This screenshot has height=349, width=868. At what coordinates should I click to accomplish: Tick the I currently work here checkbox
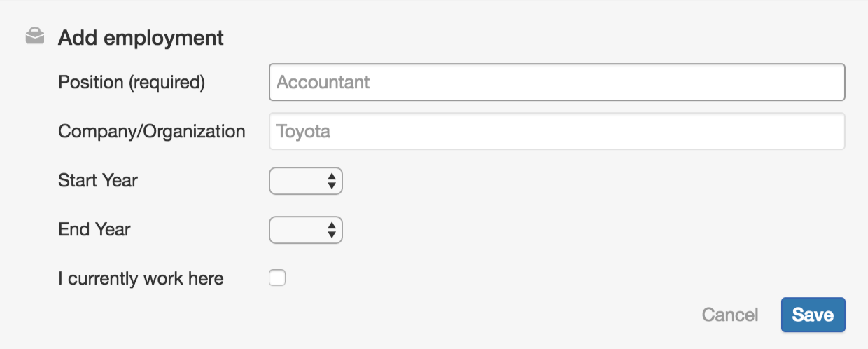278,278
